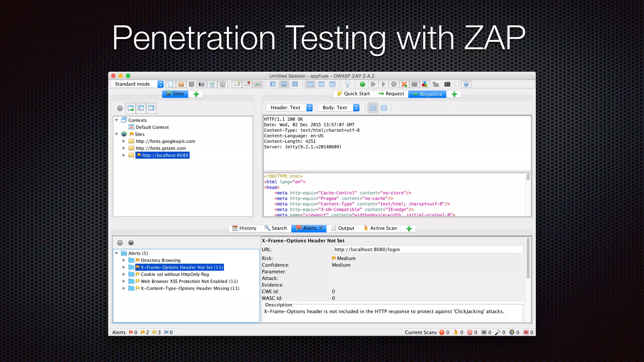This screenshot has width=644, height=362.
Task: Click the green plus after Active Scan tab
Action: [x=409, y=228]
